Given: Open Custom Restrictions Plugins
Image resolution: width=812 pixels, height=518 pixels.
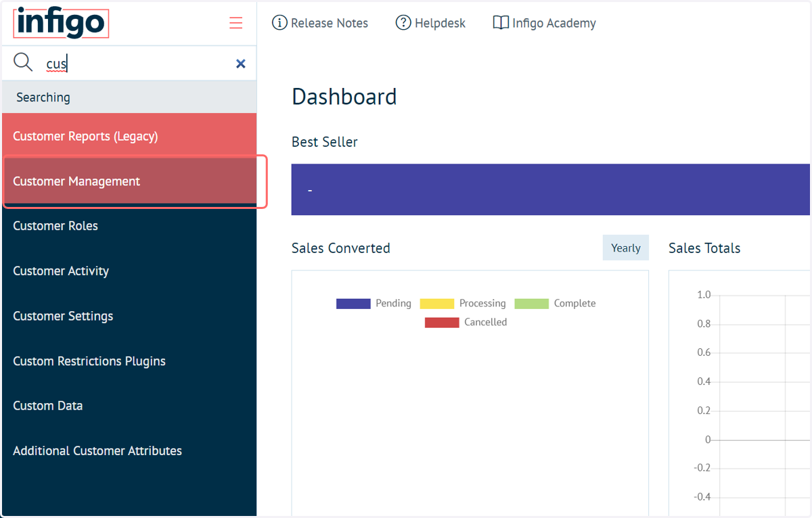Looking at the screenshot, I should click(129, 361).
